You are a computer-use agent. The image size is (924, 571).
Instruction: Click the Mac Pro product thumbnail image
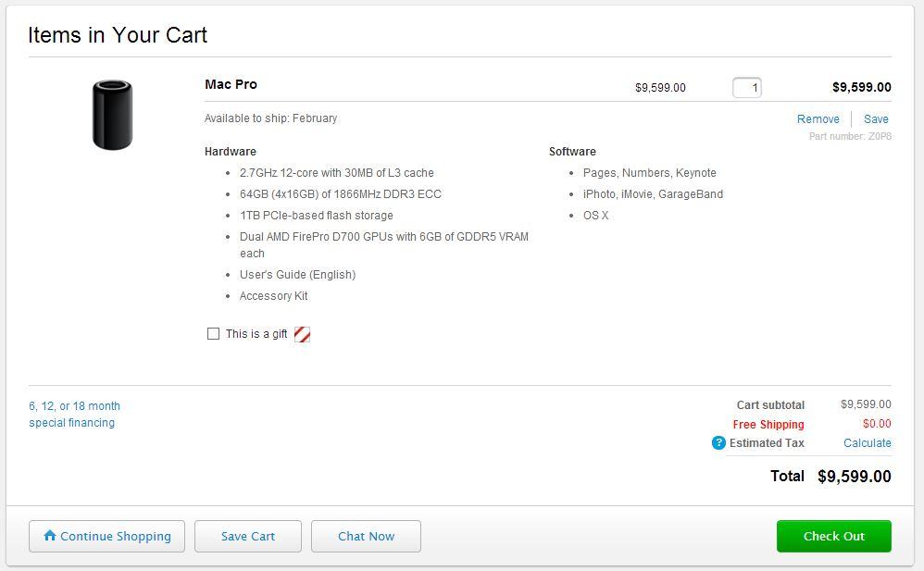(112, 115)
